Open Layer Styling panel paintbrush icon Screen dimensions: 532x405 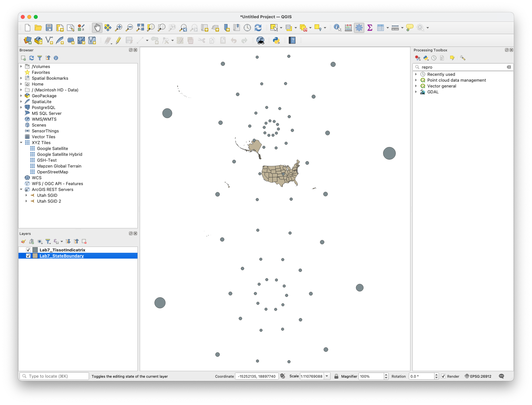point(23,241)
